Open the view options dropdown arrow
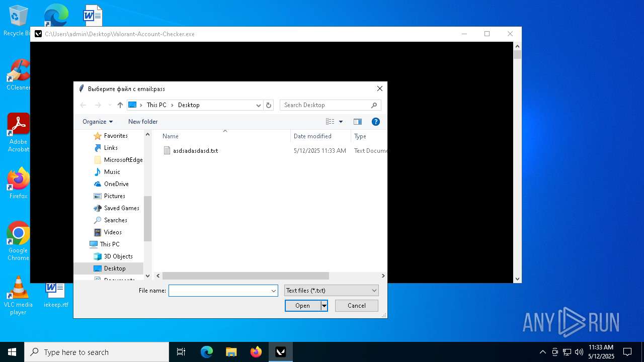This screenshot has height=362, width=644. click(x=341, y=122)
